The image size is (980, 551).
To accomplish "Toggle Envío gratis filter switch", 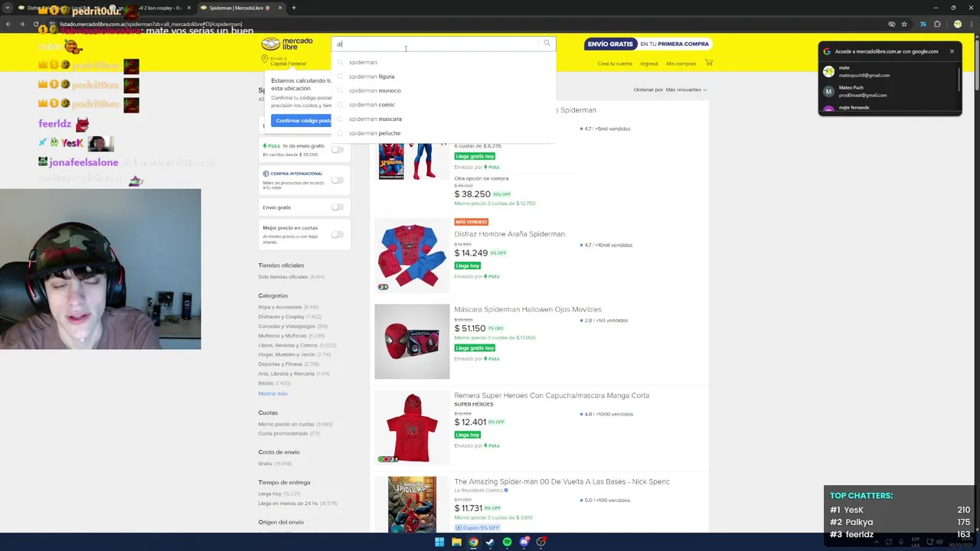I will 337,207.
